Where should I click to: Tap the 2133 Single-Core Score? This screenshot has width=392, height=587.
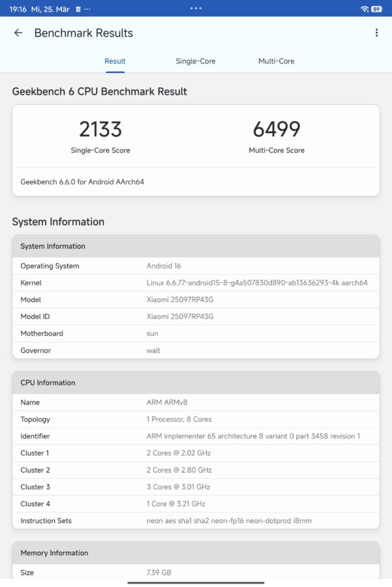100,130
